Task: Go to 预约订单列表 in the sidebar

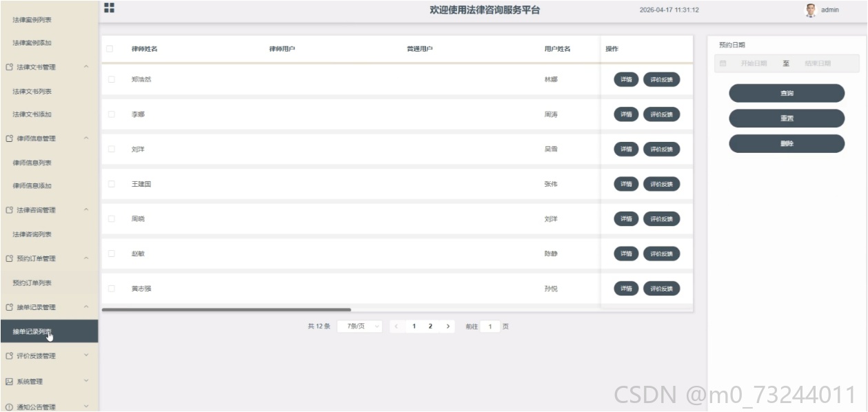Action: [x=32, y=283]
